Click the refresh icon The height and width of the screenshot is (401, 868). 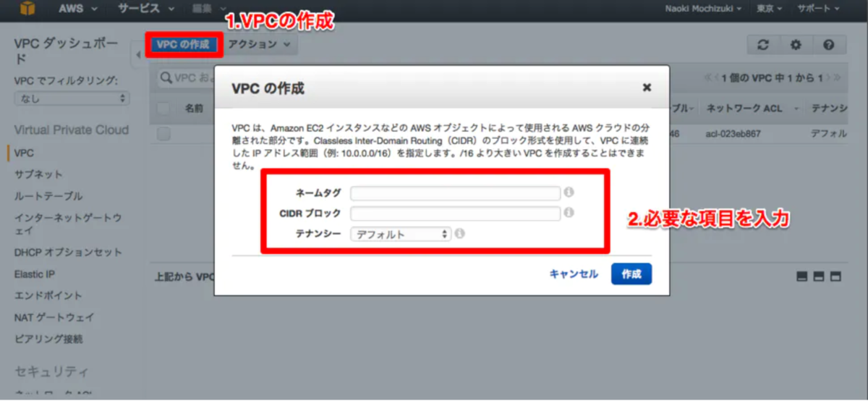point(763,45)
